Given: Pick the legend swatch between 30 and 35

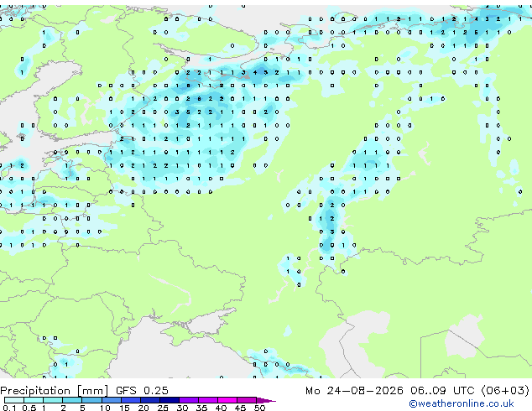Looking at the screenshot, I should point(188,400).
